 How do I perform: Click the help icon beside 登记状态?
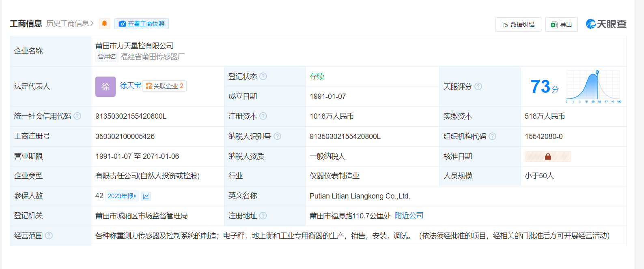tap(263, 76)
